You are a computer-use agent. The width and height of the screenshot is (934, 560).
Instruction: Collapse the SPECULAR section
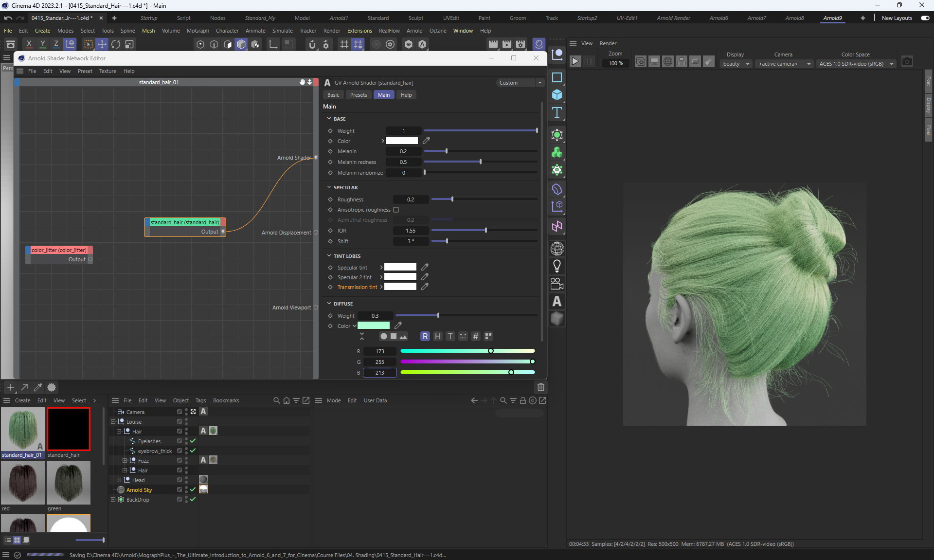click(x=329, y=187)
